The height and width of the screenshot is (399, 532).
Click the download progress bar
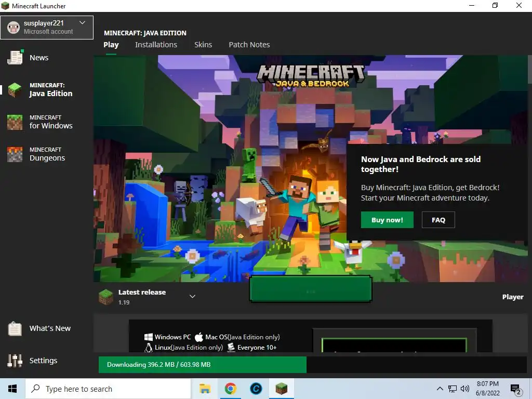312,365
